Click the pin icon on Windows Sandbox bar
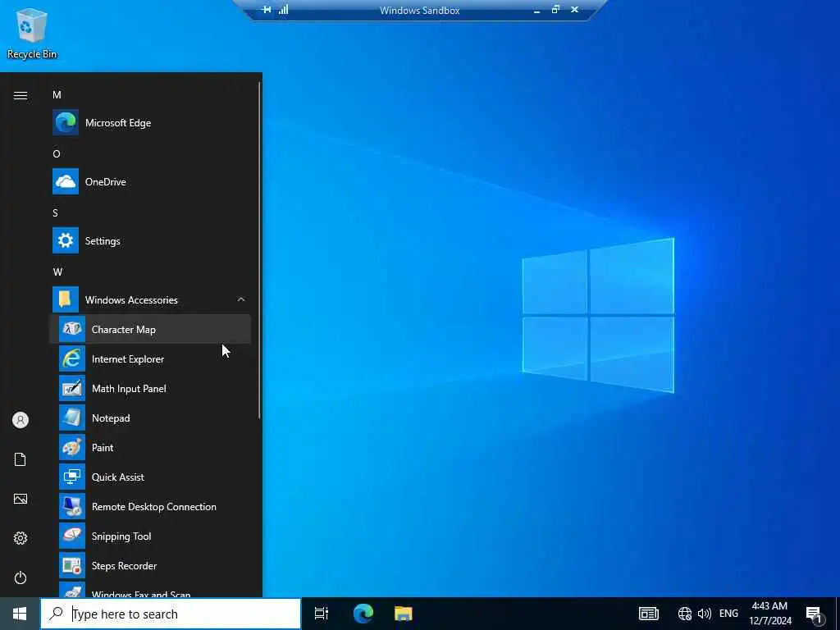 coord(267,10)
